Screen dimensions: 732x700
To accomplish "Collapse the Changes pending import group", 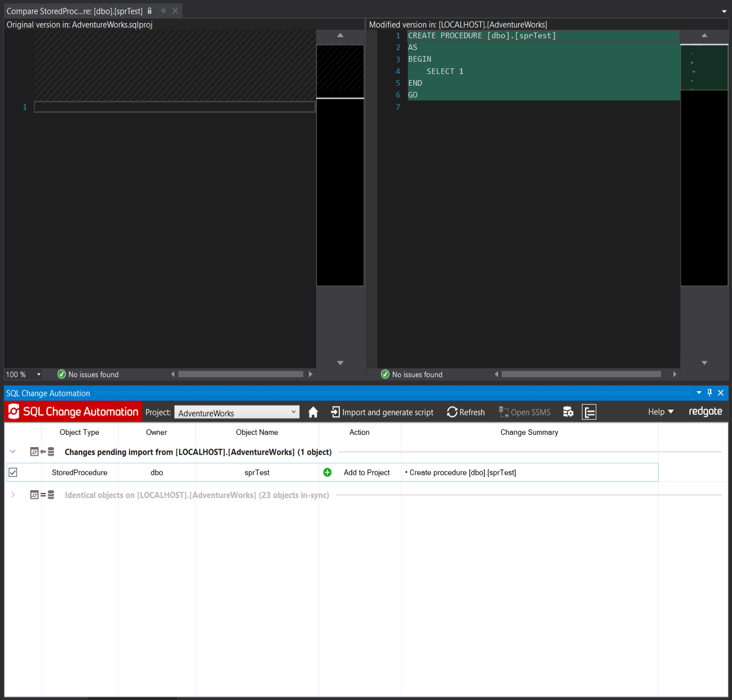I will 13,452.
